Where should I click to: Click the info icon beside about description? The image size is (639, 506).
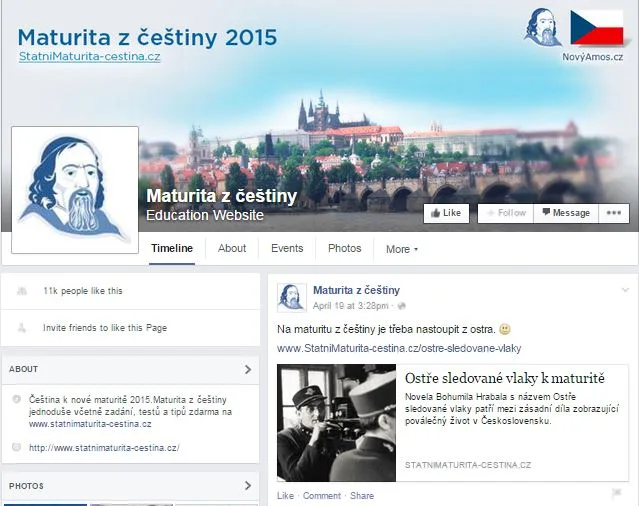click(x=16, y=399)
